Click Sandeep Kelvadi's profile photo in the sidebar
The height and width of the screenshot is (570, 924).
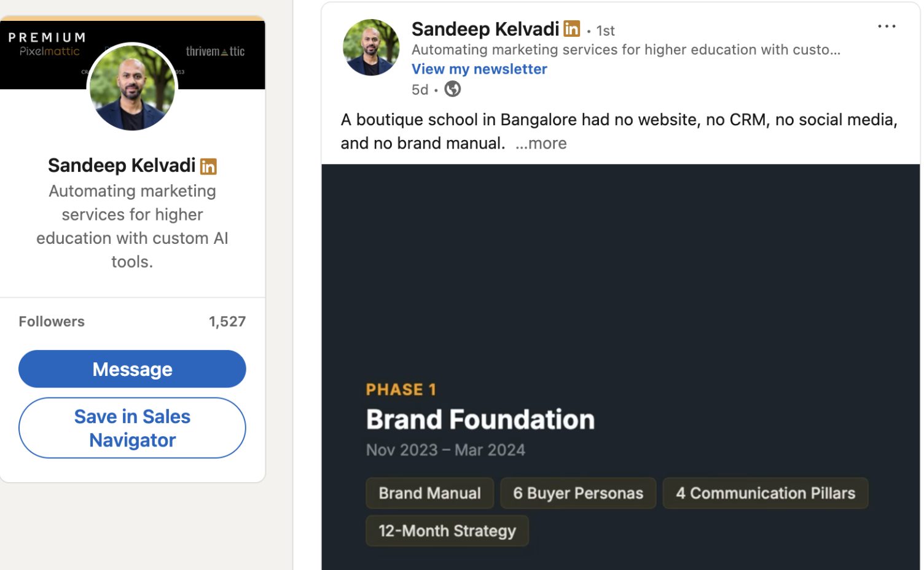[132, 87]
